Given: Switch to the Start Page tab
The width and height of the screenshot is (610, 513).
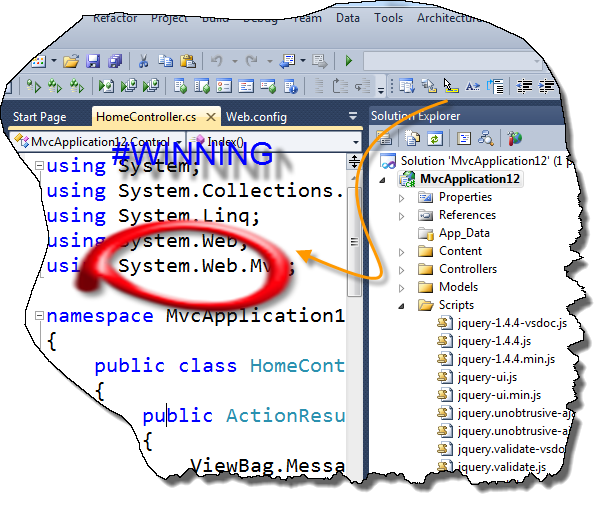Looking at the screenshot, I should pos(40,117).
